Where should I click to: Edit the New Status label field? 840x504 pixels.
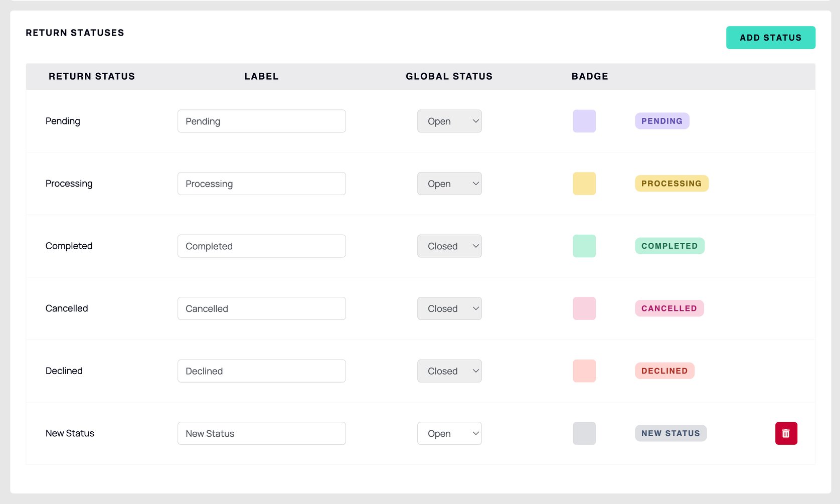coord(261,433)
